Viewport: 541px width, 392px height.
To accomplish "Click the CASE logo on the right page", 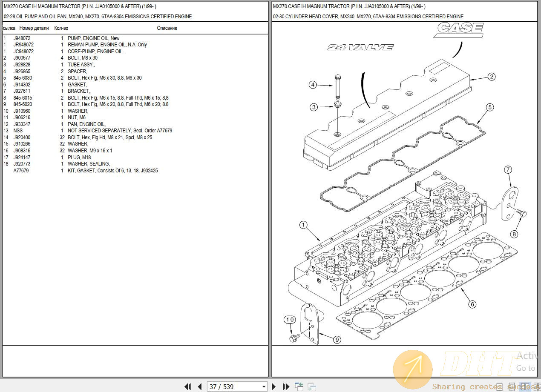I will tap(459, 29).
